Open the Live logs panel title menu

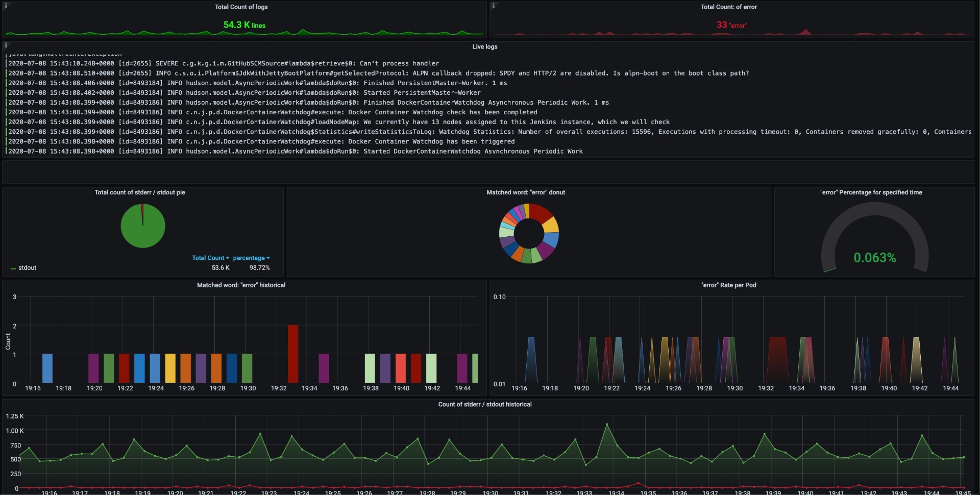tap(485, 46)
